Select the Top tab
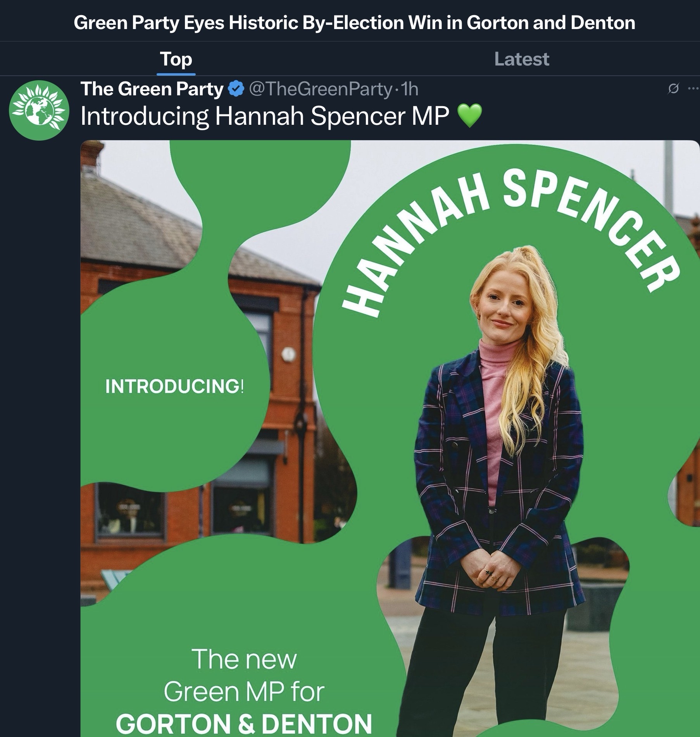Screen dimensions: 700x737 click(x=176, y=59)
